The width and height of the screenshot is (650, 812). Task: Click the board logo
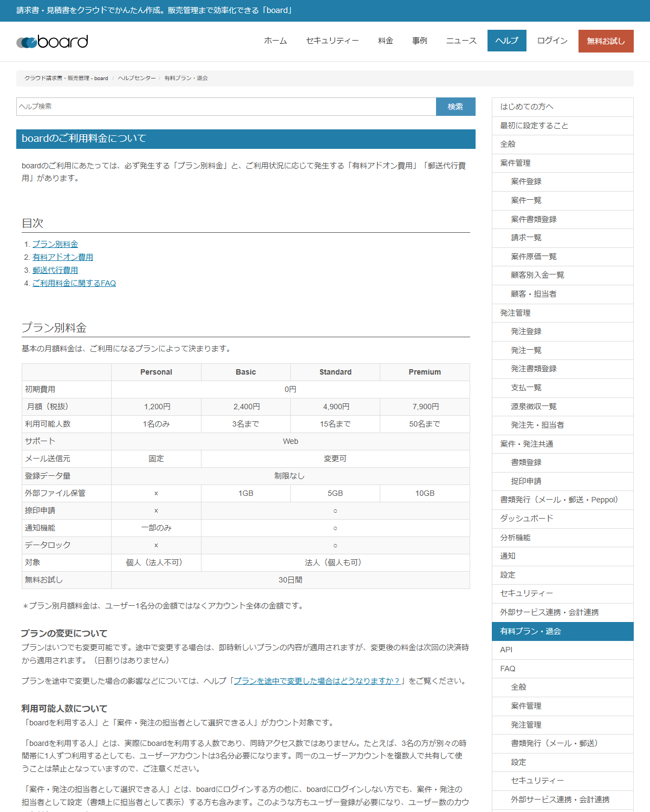[52, 42]
